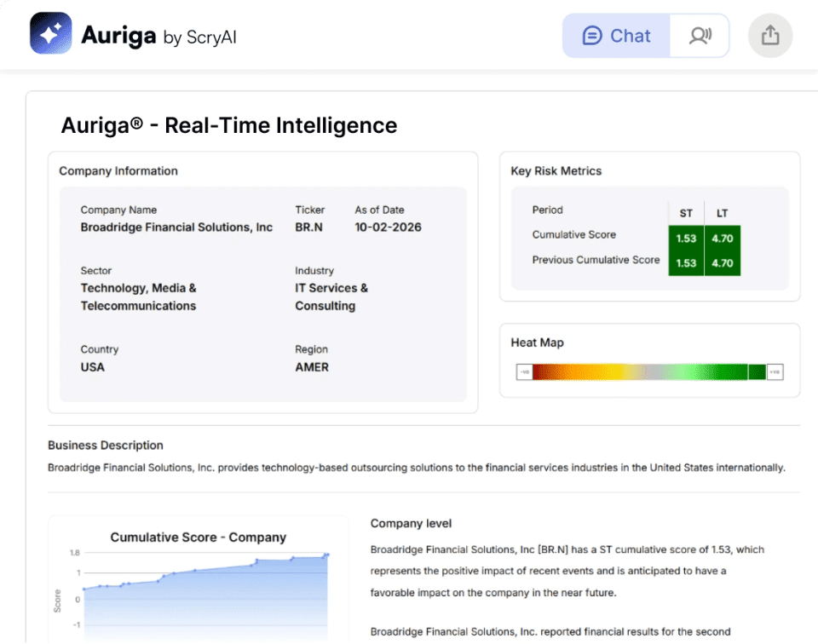Click the Company Information panel heading
This screenshot has width=818, height=644.
point(118,171)
